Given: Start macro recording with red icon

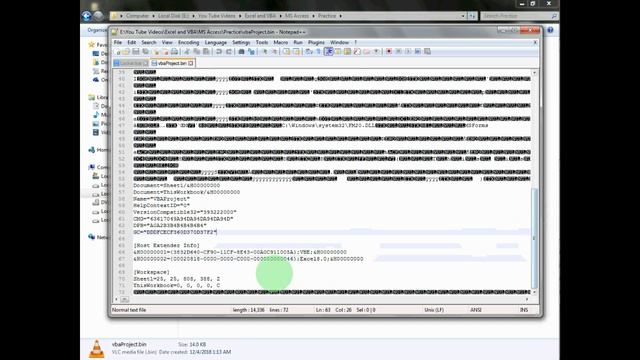Looking at the screenshot, I should 389,51.
